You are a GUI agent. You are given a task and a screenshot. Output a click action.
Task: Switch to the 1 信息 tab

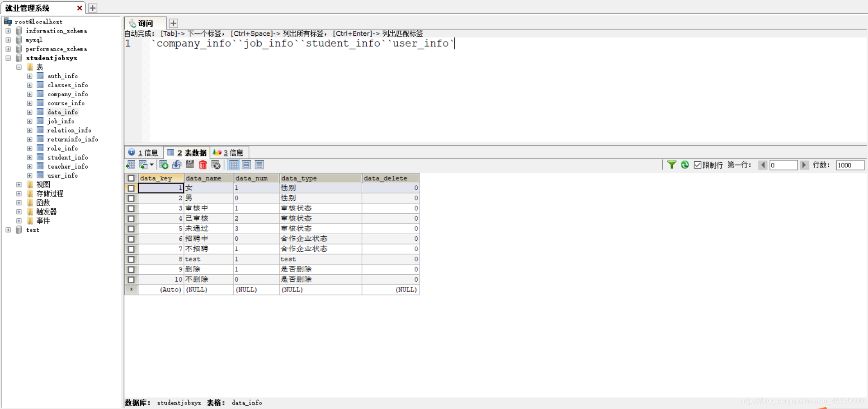click(143, 153)
